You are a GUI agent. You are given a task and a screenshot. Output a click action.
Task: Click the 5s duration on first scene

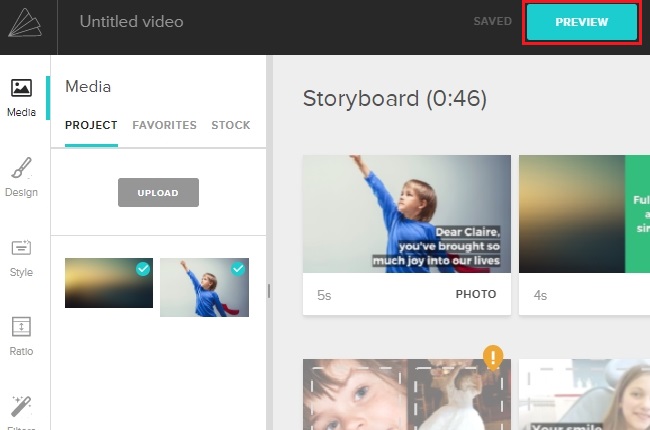click(x=324, y=295)
